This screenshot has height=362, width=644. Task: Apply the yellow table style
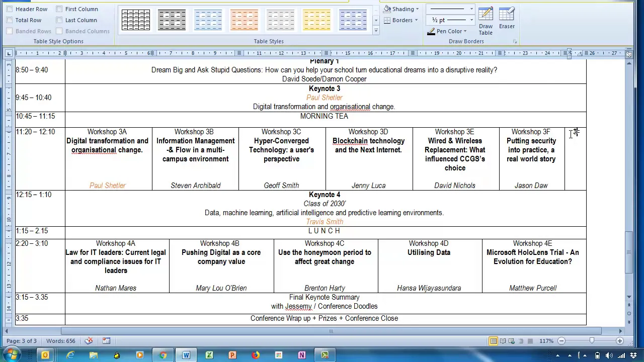click(317, 20)
